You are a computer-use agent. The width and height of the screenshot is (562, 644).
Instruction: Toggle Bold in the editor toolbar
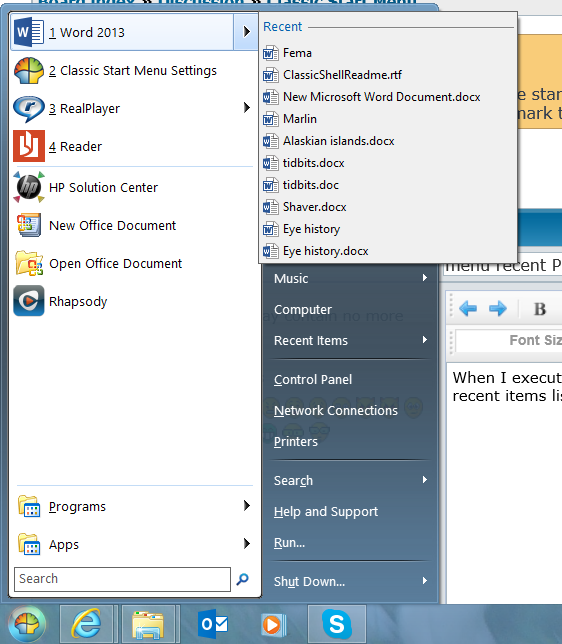[539, 309]
